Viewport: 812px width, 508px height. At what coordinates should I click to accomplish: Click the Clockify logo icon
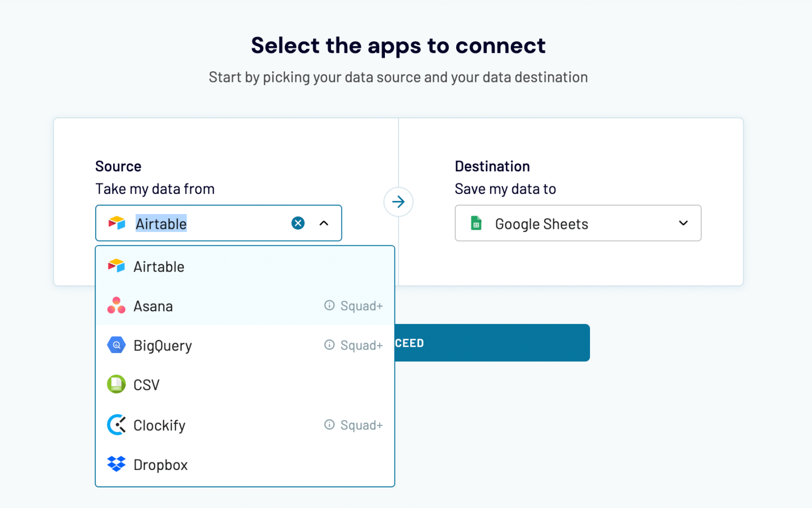tap(116, 424)
